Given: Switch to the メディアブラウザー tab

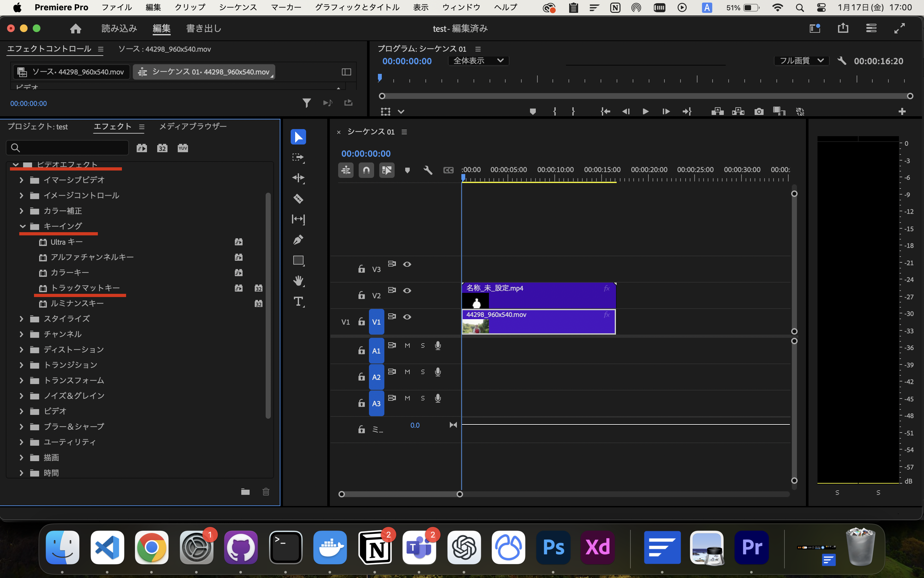Looking at the screenshot, I should coord(193,127).
